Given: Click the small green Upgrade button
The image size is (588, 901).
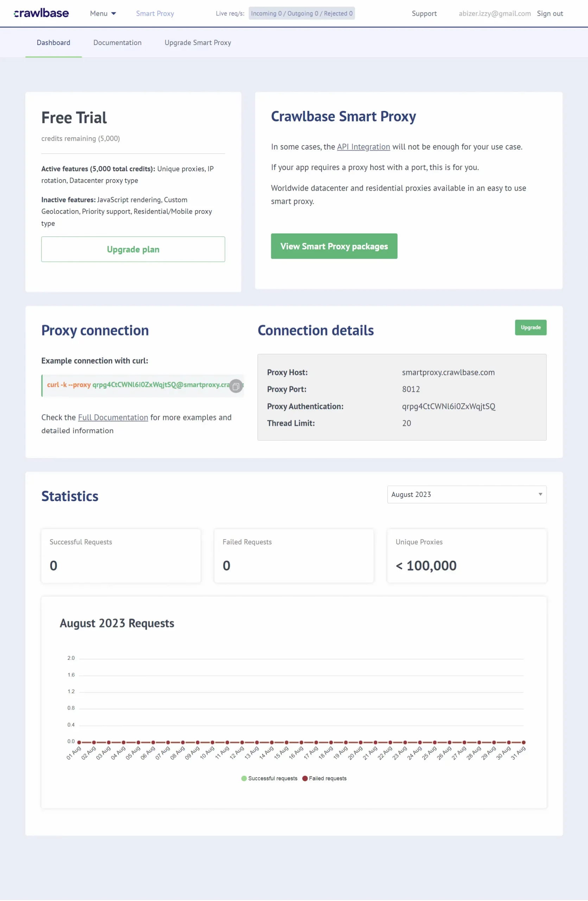Looking at the screenshot, I should click(x=531, y=327).
